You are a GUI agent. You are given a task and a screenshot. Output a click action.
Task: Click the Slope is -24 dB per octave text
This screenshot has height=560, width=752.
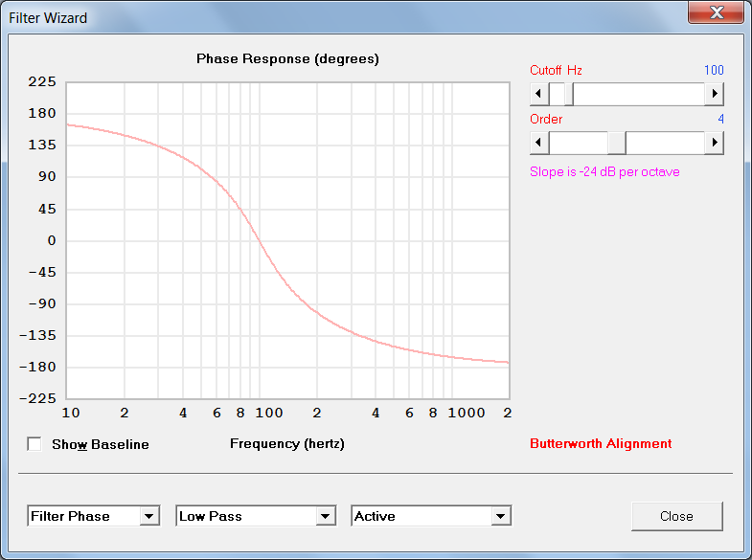click(x=604, y=171)
